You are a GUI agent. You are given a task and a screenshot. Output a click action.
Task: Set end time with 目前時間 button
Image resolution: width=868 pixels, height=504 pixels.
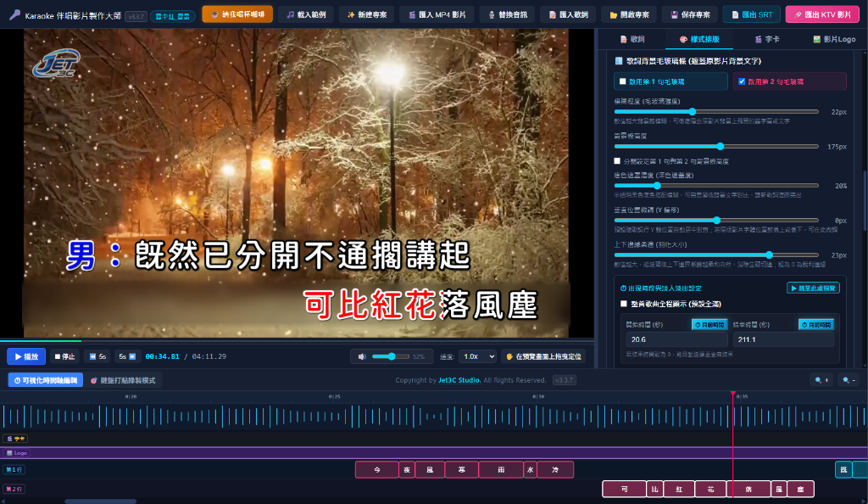coord(816,325)
